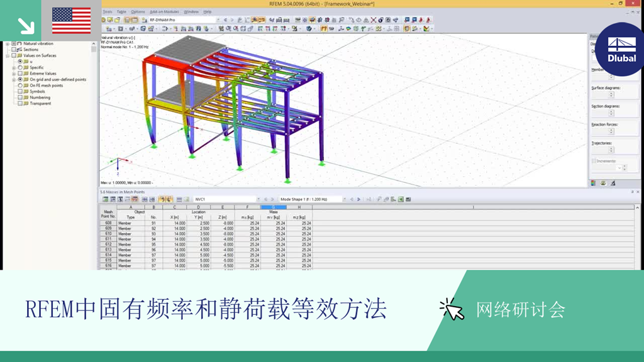Open the Add-on Modules menu
The image size is (644, 362).
[165, 12]
